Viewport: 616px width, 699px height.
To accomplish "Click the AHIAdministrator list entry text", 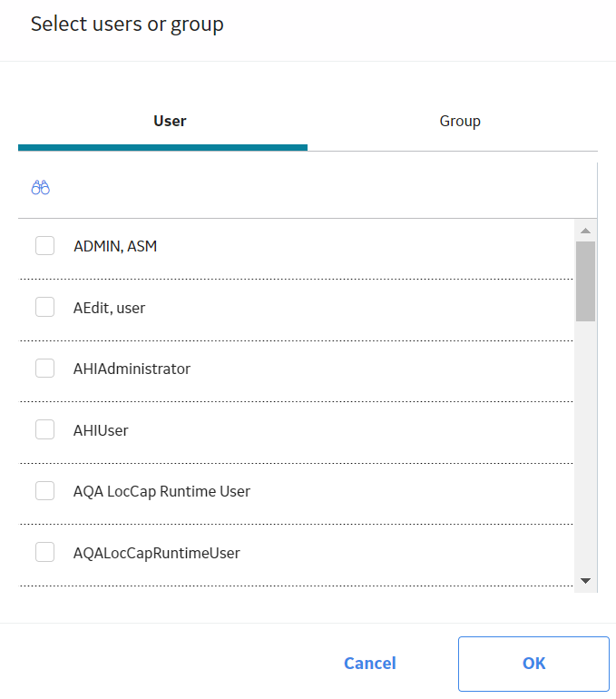I will pos(132,369).
